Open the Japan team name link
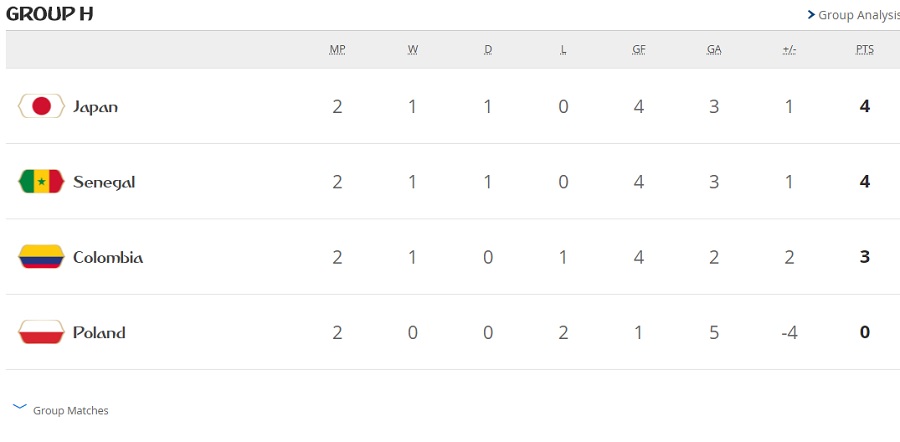Viewport: 900px width, 442px height. (x=95, y=107)
